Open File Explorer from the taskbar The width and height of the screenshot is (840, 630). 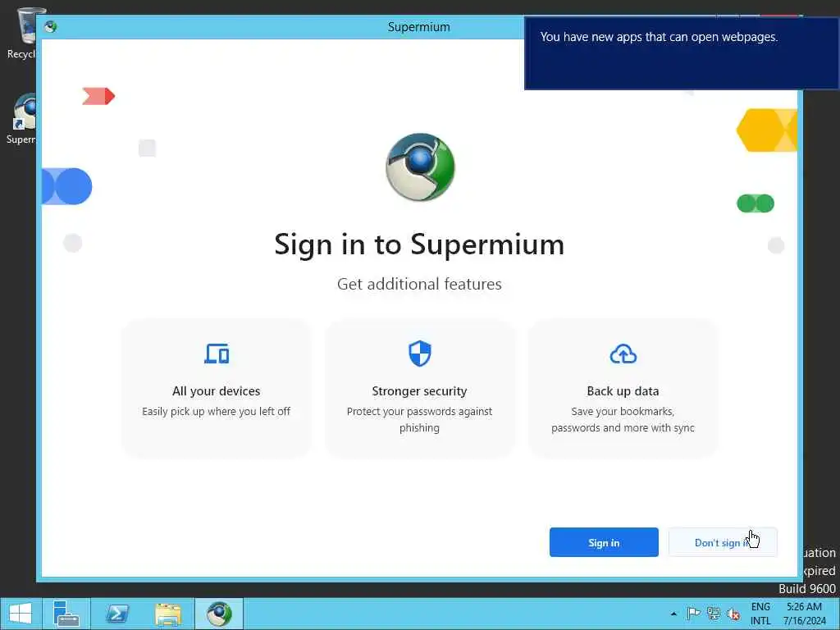coord(167,614)
